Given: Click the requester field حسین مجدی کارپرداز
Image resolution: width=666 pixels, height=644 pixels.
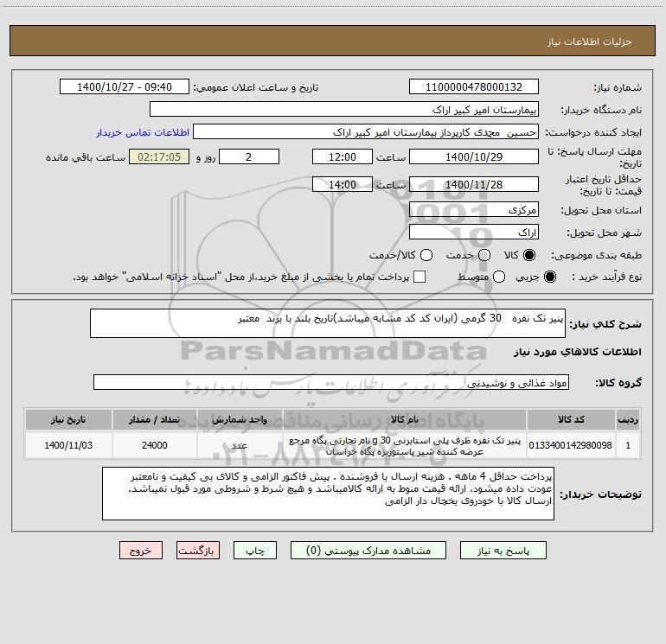Looking at the screenshot, I should [x=366, y=132].
